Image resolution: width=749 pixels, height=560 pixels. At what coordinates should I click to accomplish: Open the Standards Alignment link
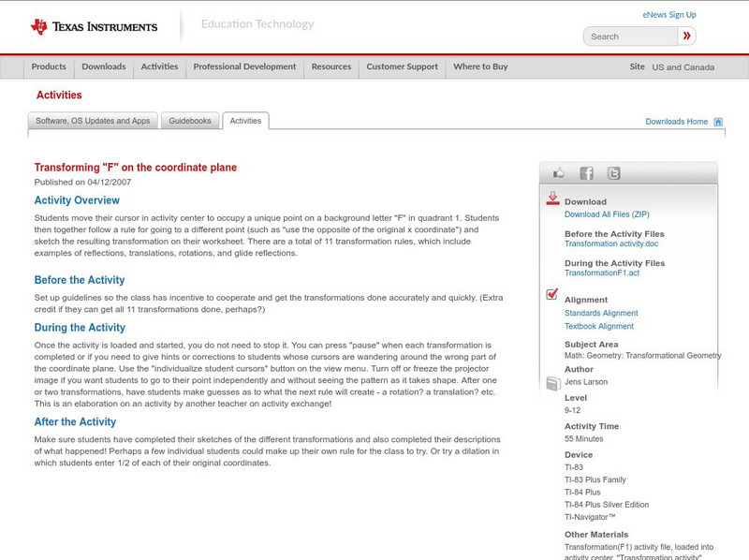click(601, 313)
